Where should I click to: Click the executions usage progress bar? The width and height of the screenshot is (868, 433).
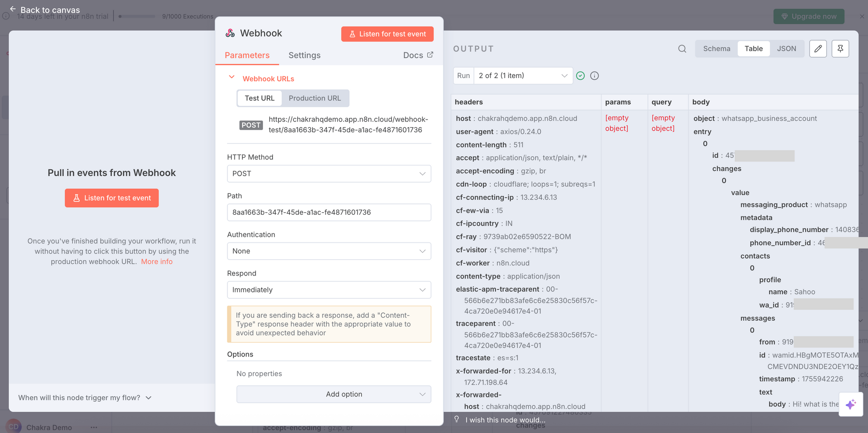[x=137, y=16]
